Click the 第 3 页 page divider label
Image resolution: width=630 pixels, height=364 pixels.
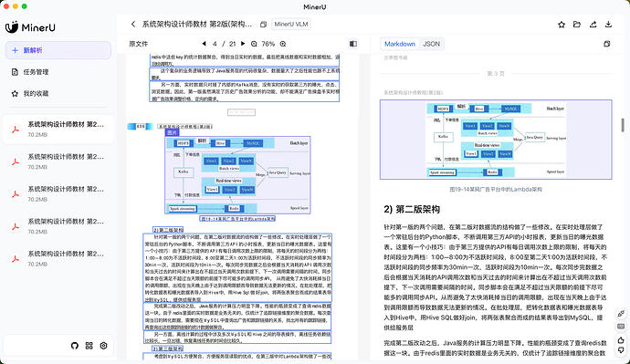tap(496, 74)
